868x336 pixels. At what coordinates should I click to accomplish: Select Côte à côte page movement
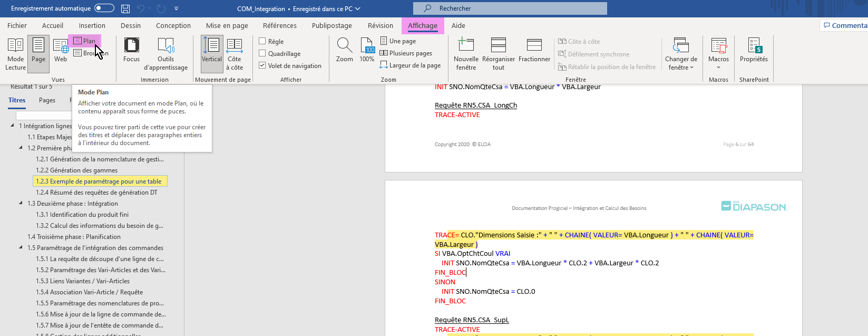click(x=235, y=54)
